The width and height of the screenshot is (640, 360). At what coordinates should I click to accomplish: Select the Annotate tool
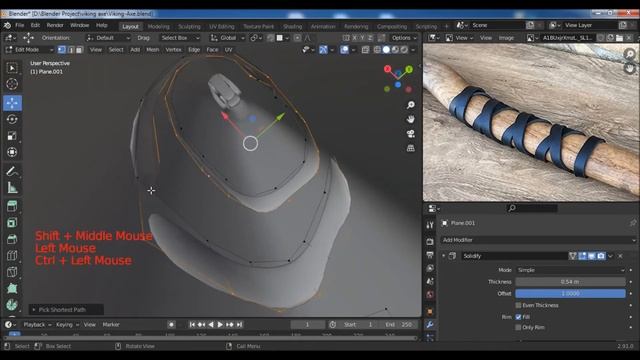coord(12,171)
